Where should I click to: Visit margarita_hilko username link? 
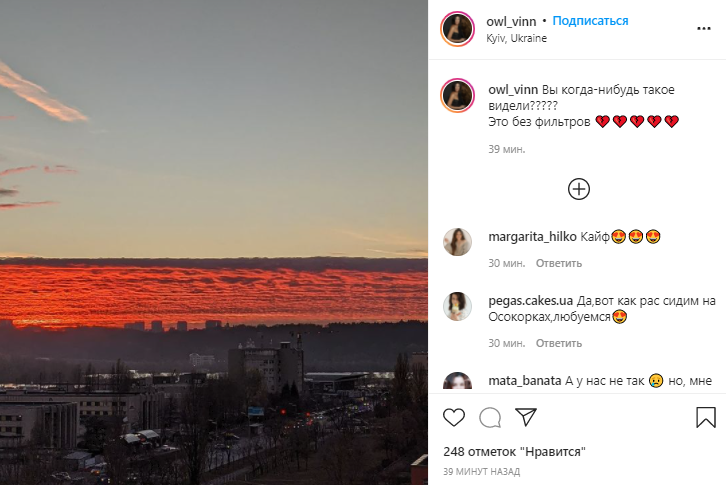click(x=532, y=237)
